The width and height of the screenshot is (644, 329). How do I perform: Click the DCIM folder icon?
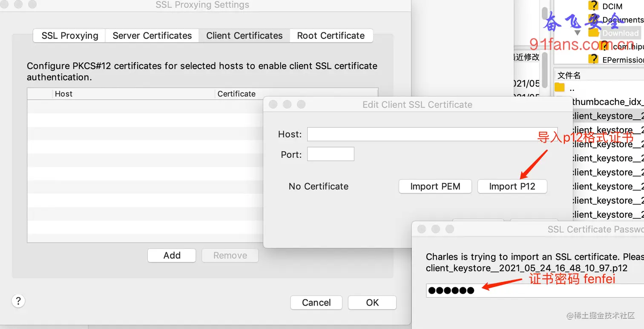point(593,6)
